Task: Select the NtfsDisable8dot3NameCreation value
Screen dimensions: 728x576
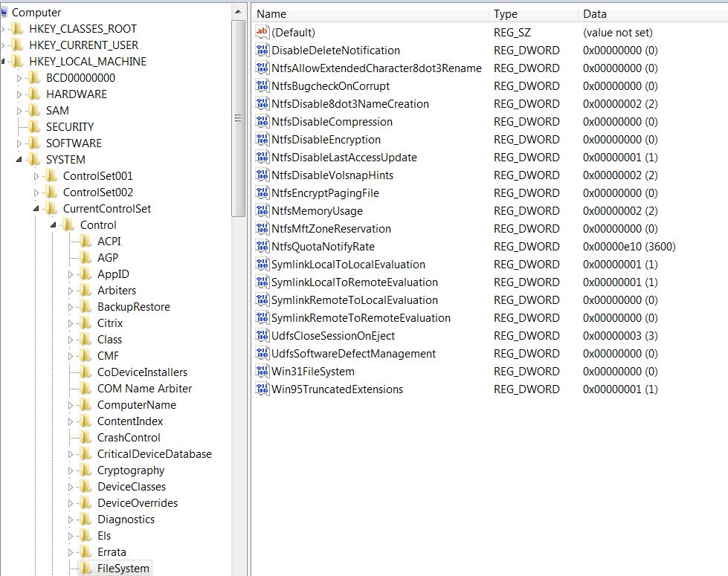Action: point(349,104)
